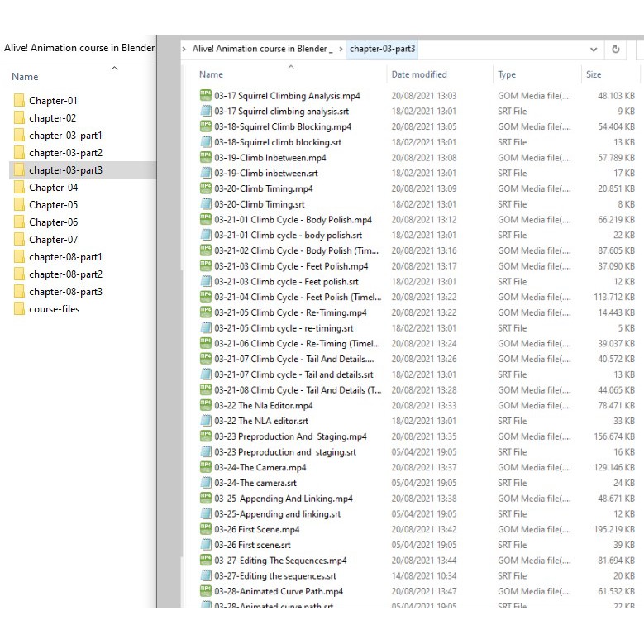The image size is (644, 644).
Task: Sort files by Date modified column
Action: coord(418,74)
